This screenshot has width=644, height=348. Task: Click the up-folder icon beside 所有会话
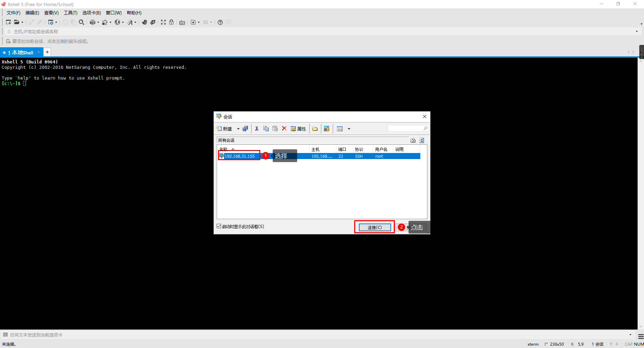pos(413,140)
